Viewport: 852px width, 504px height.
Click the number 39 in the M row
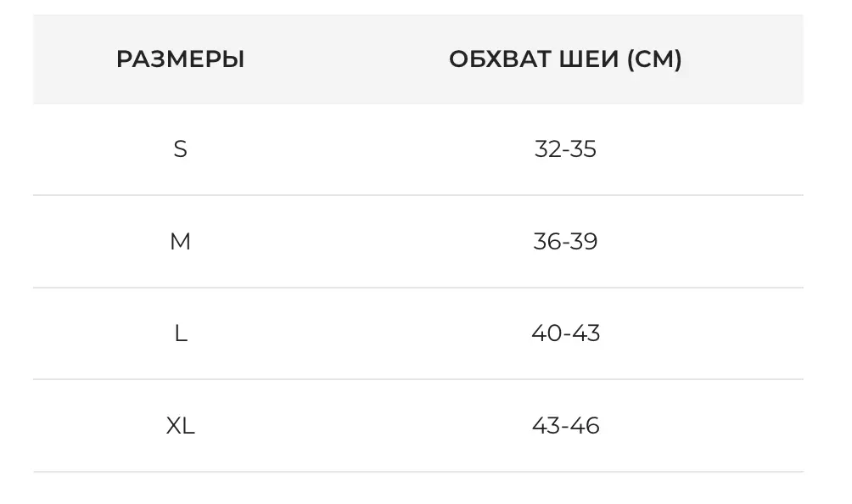(x=585, y=242)
